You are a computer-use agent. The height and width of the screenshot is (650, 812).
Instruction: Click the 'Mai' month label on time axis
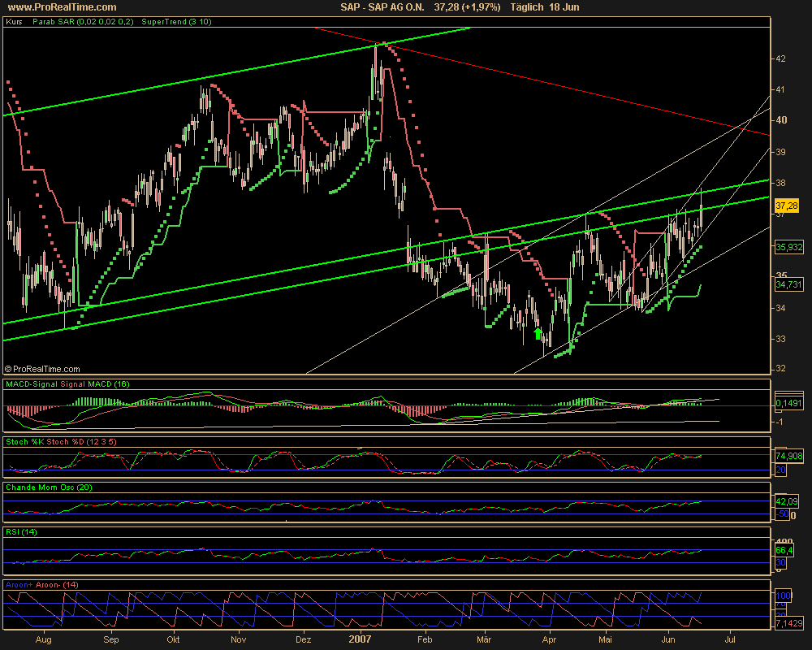[x=605, y=639]
